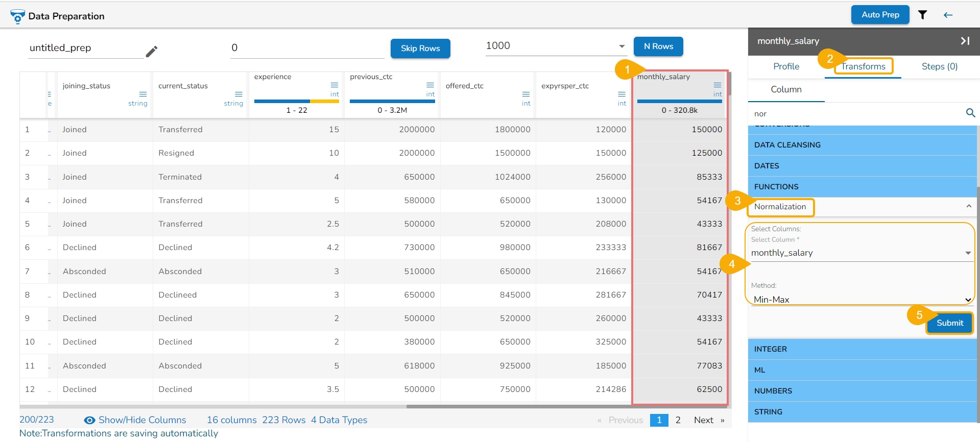Image resolution: width=980 pixels, height=442 pixels.
Task: Open the experience column menu icon
Action: [334, 85]
